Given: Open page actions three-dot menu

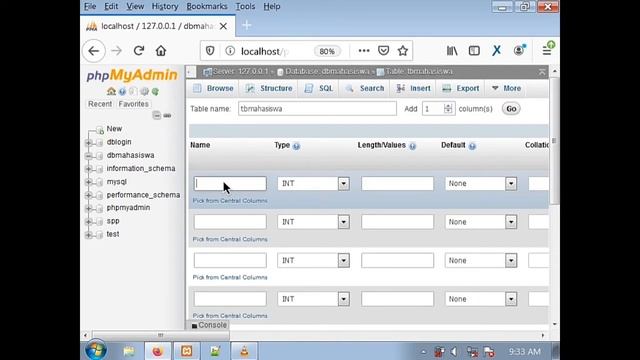Looking at the screenshot, I should pos(364,51).
